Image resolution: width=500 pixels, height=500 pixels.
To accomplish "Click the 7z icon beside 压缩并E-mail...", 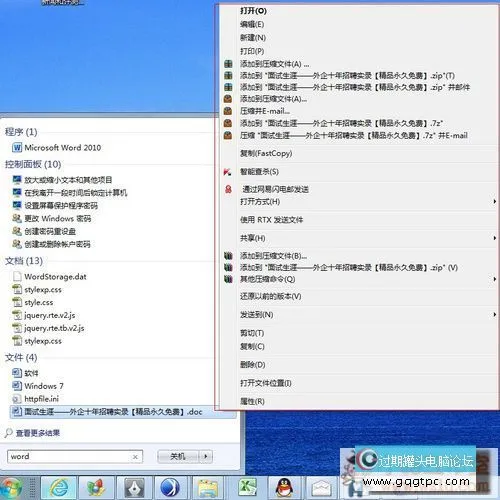I will coord(228,111).
